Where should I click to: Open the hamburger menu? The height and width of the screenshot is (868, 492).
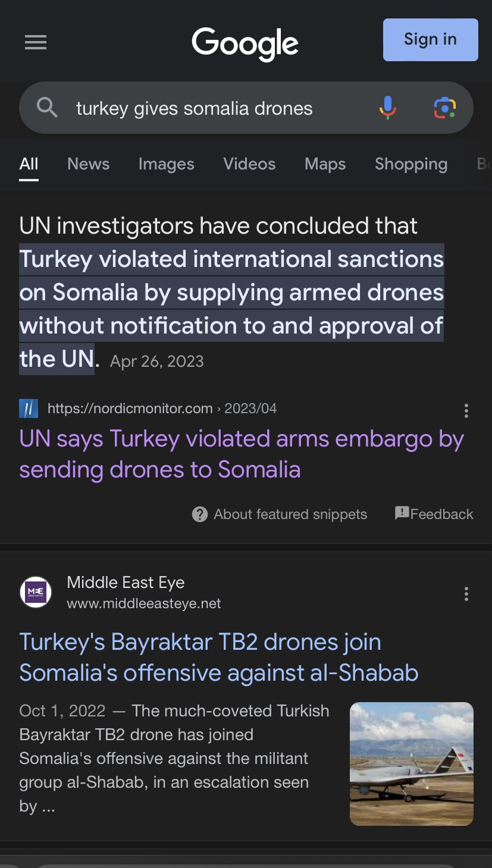[36, 42]
